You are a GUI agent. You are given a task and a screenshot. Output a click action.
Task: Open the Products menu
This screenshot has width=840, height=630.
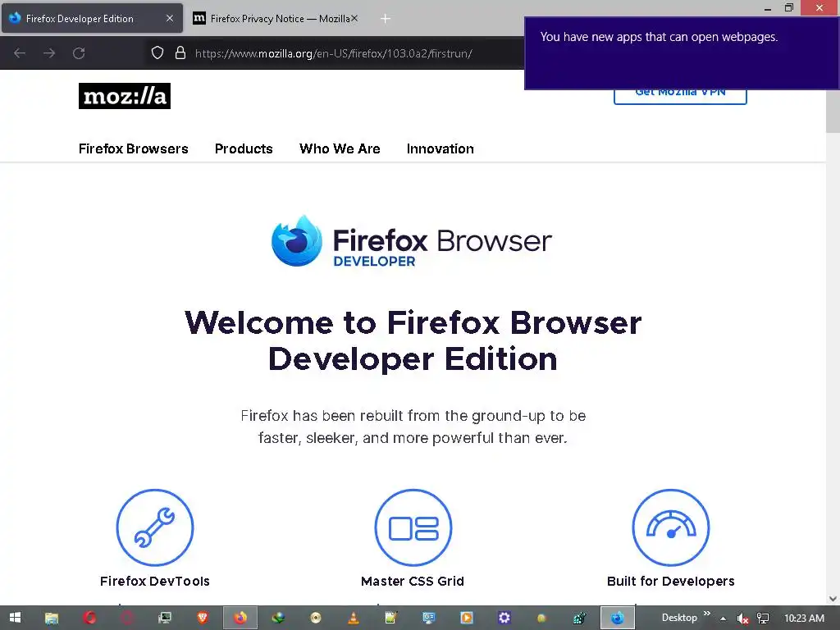(x=244, y=149)
